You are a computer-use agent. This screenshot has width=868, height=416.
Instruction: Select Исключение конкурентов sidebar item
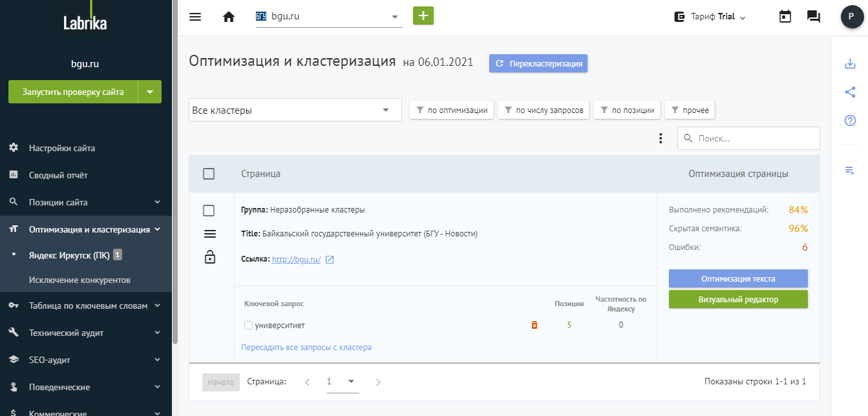tap(79, 280)
